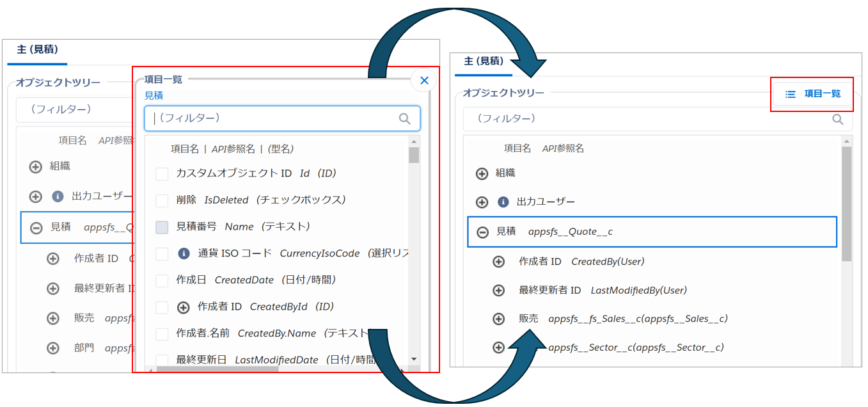Click info icon beside right panel 出力ユーザー
The image size is (868, 407).
tap(503, 202)
